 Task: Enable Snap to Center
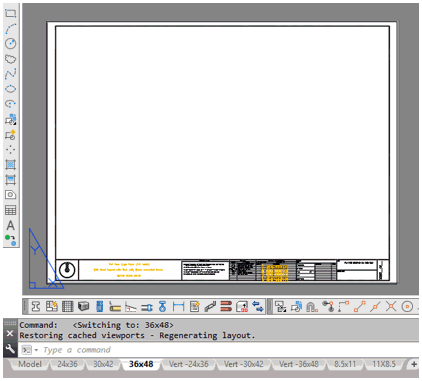point(407,306)
